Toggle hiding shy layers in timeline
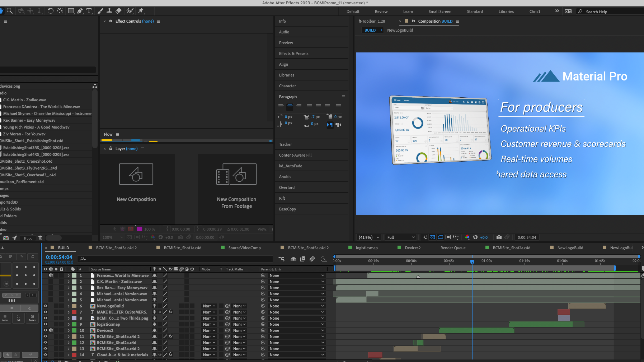Image resolution: width=644 pixels, height=362 pixels. click(293, 259)
